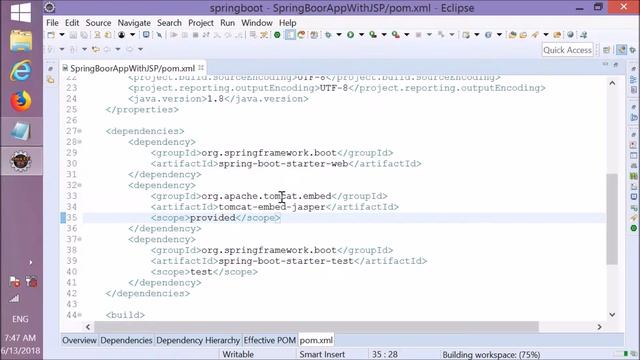Click the Smart Insert status entry
Image resolution: width=640 pixels, height=360 pixels.
coord(322,354)
